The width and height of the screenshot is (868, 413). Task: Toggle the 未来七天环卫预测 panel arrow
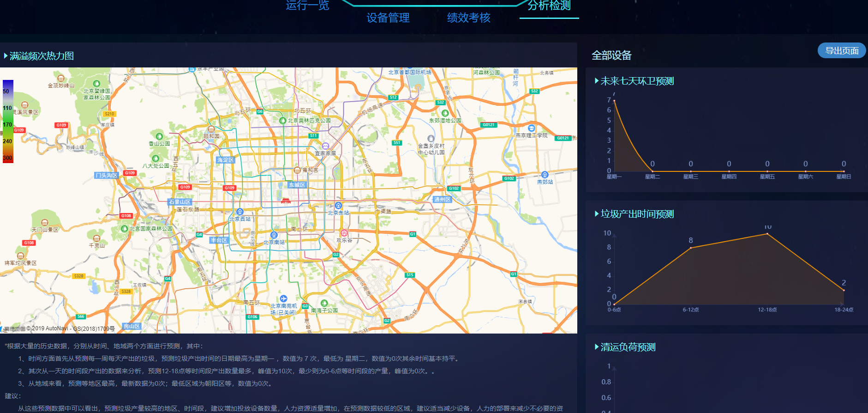pyautogui.click(x=597, y=81)
